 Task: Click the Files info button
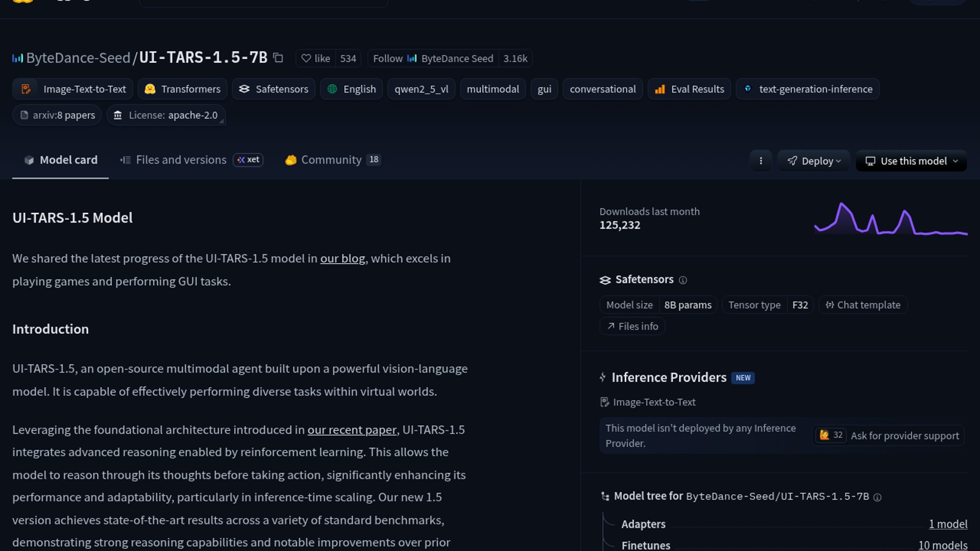pos(632,327)
